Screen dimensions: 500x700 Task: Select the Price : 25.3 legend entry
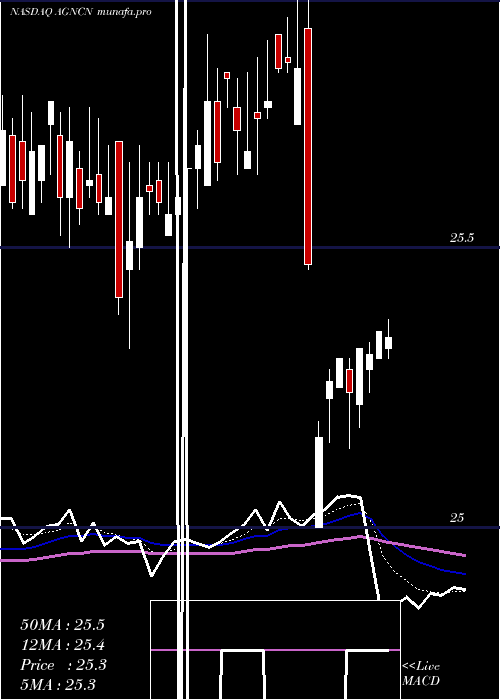[63, 665]
